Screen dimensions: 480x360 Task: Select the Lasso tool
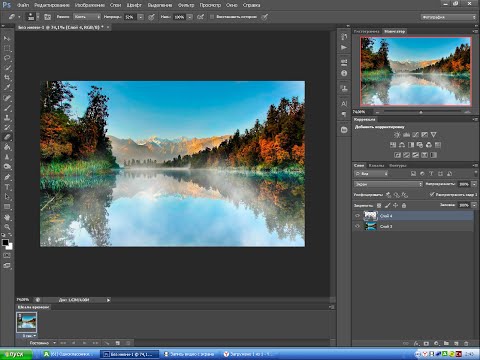click(7, 58)
